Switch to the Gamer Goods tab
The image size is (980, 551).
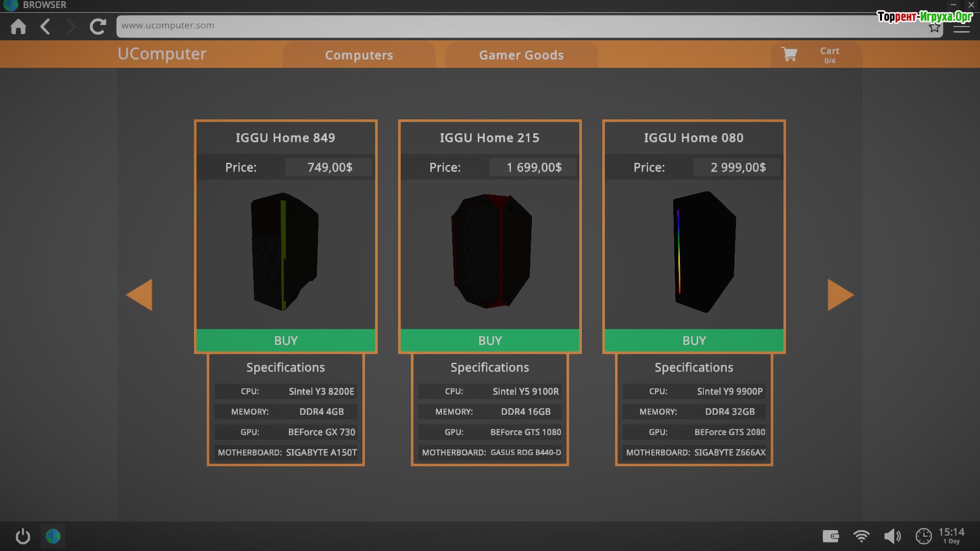pos(521,55)
